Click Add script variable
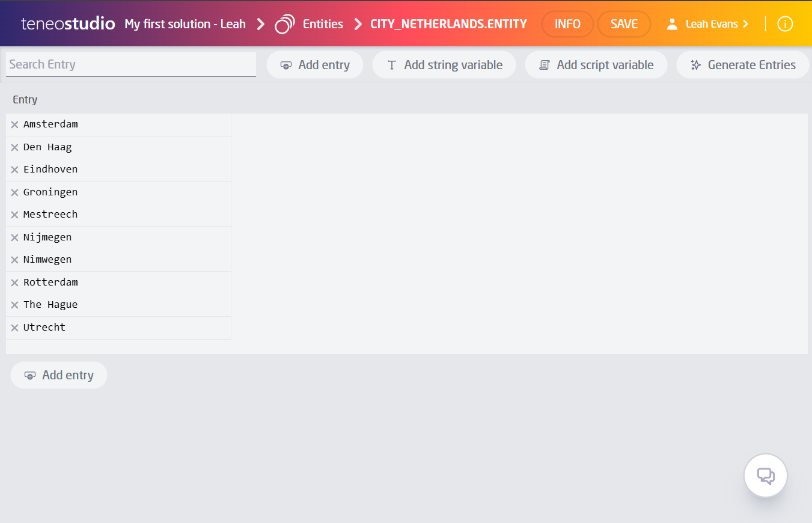The height and width of the screenshot is (523, 812). coord(596,65)
